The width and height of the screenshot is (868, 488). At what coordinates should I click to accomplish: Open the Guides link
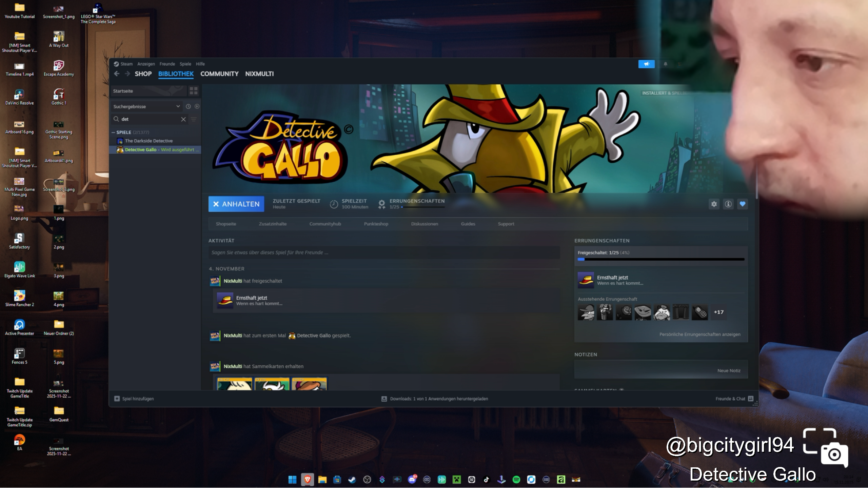468,224
